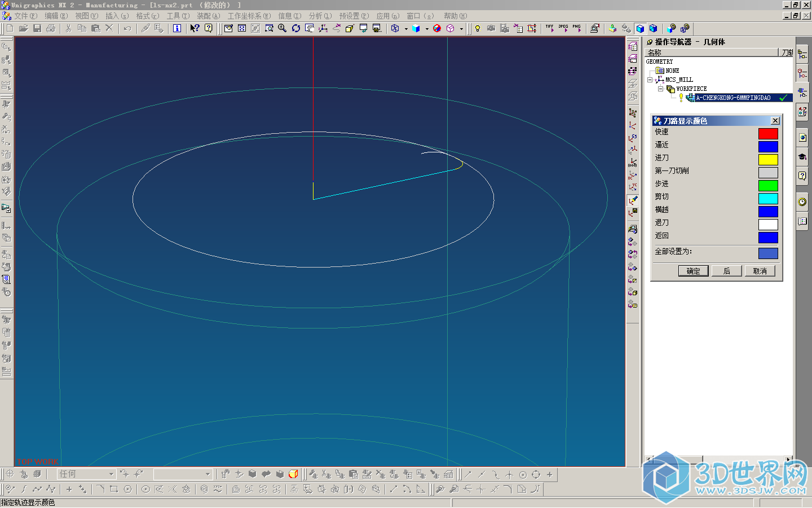812x508 pixels.
Task: Export the view as JPEG
Action: [563, 28]
